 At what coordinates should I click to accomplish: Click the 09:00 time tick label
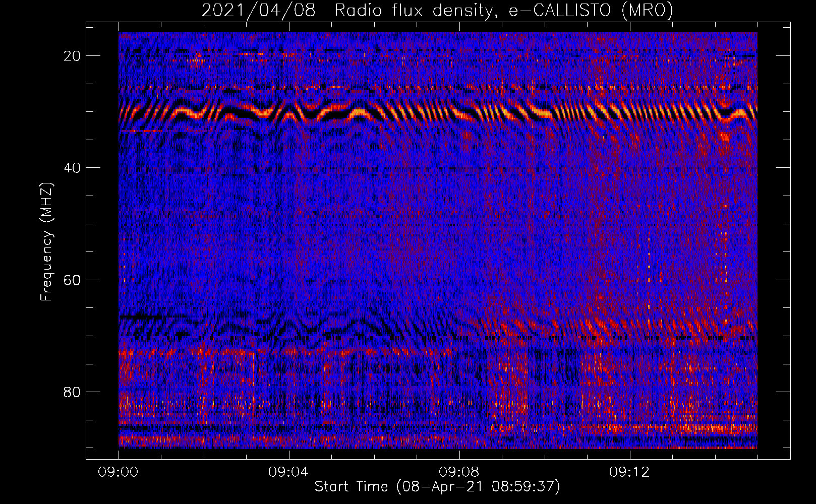click(119, 472)
